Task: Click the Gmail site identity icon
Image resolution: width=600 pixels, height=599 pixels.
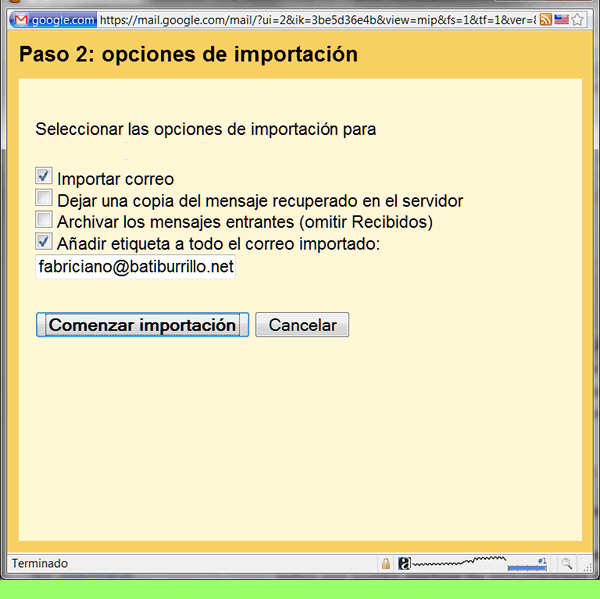Action: coord(21,20)
